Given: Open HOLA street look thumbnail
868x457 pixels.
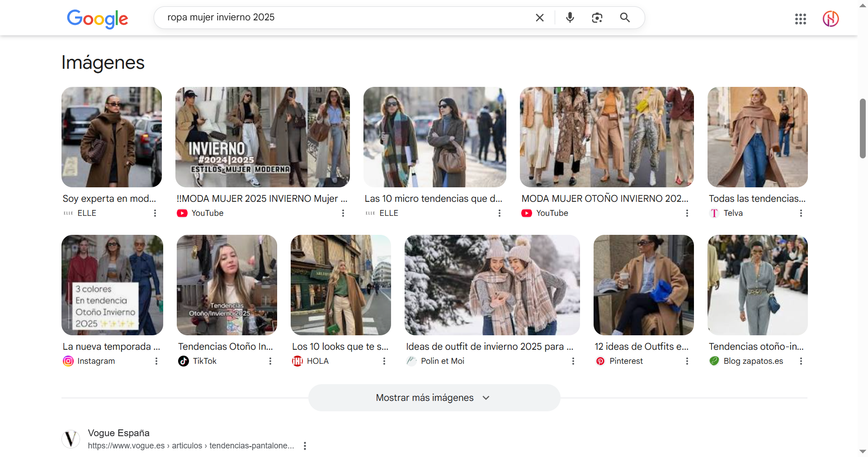Looking at the screenshot, I should (x=341, y=285).
